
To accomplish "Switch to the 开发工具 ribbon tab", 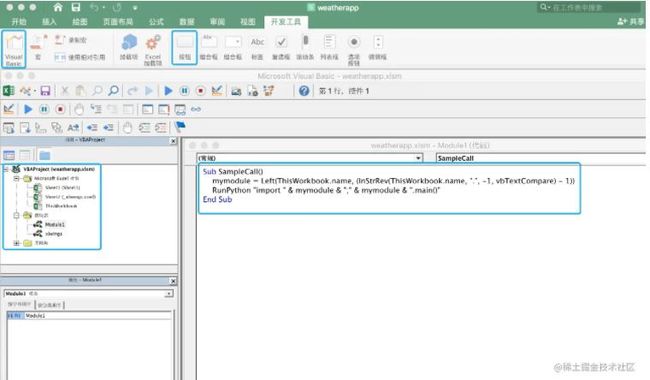I will point(286,22).
